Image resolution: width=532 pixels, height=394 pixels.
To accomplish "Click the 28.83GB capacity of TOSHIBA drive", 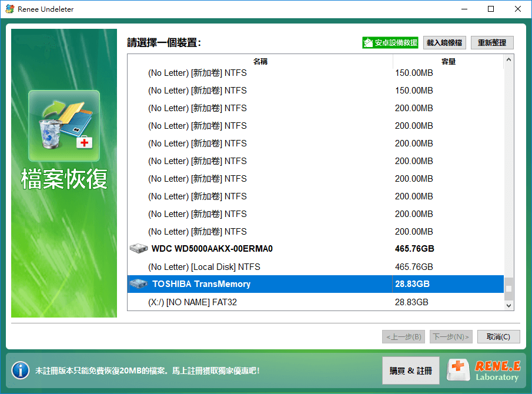I will pyautogui.click(x=412, y=284).
